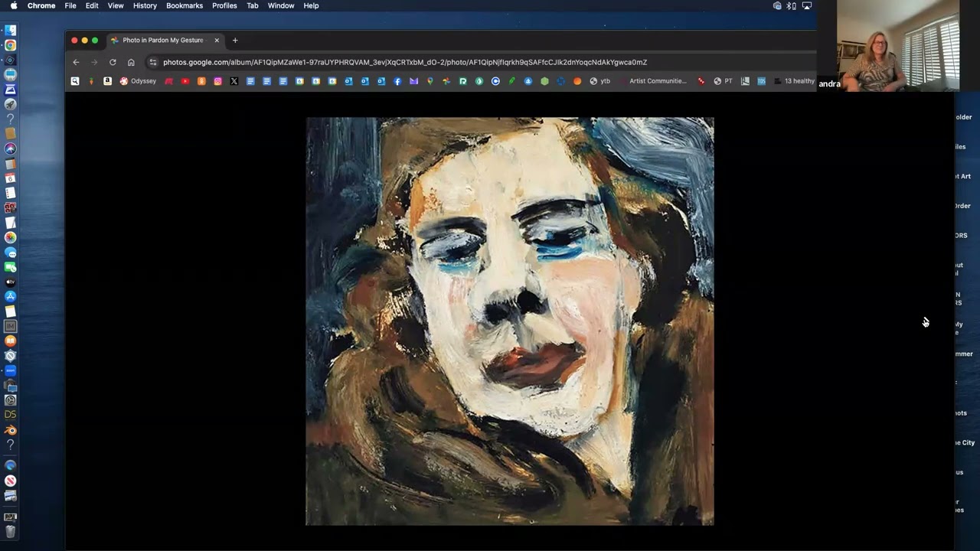Open the Chrome application menu
Screen dimensions: 980x551
pos(41,5)
